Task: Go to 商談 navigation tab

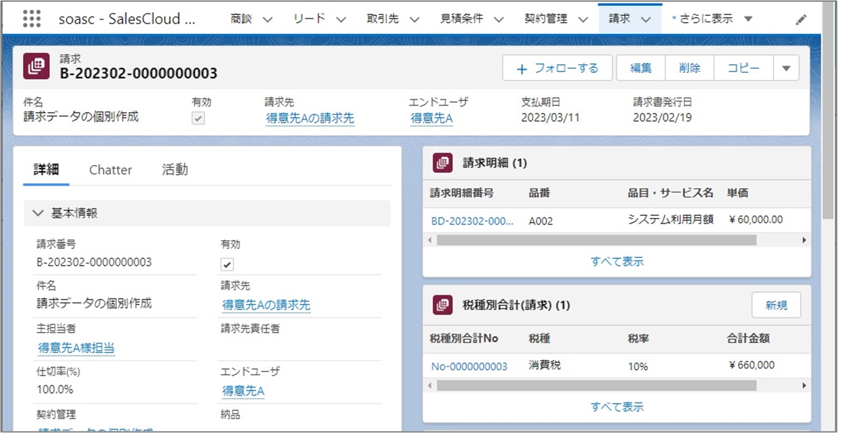Action: coord(241,19)
